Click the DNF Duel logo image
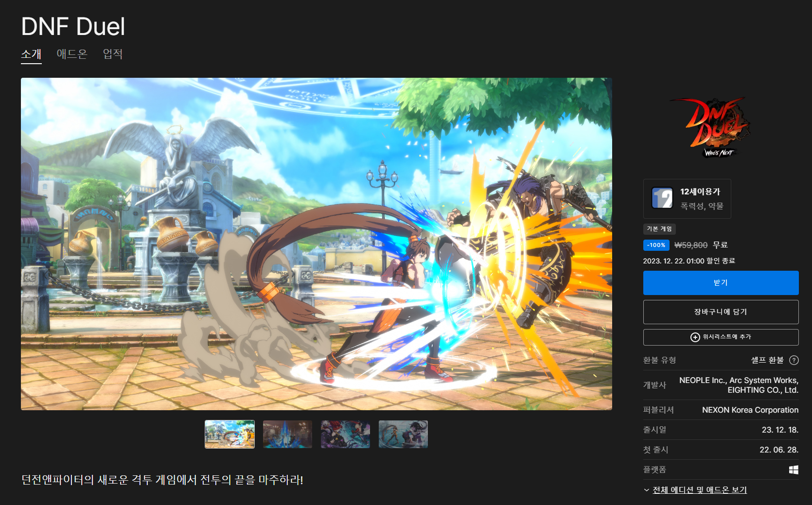Screen dimensions: 812x505 (x=710, y=128)
